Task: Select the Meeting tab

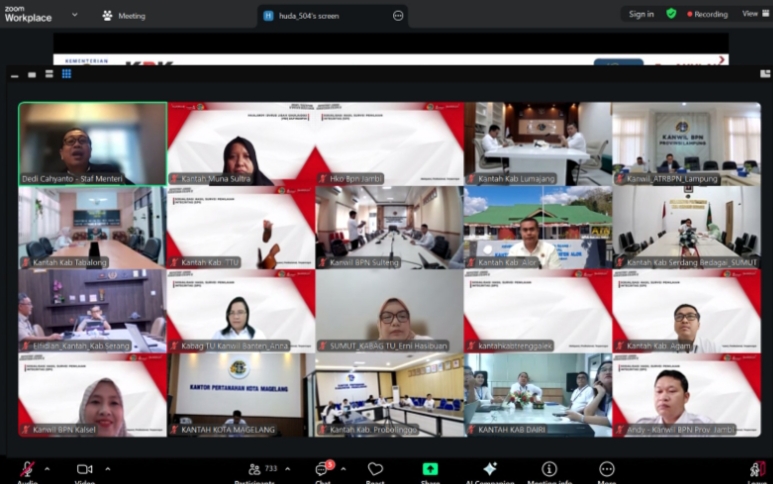Action: pos(124,16)
